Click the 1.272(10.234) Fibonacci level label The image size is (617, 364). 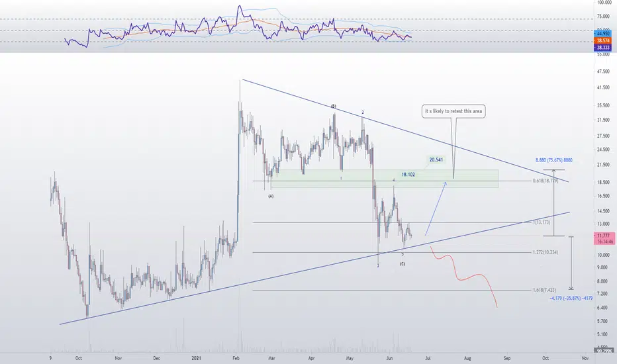[546, 252]
